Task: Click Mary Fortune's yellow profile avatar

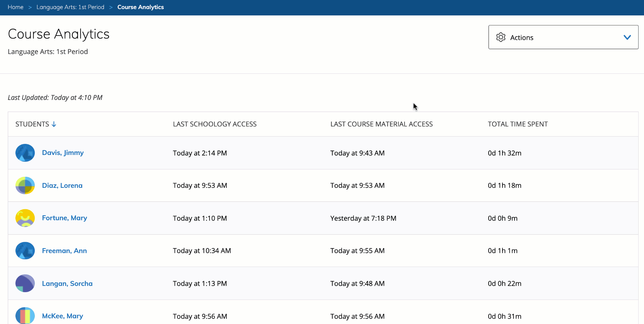Action: (25, 218)
